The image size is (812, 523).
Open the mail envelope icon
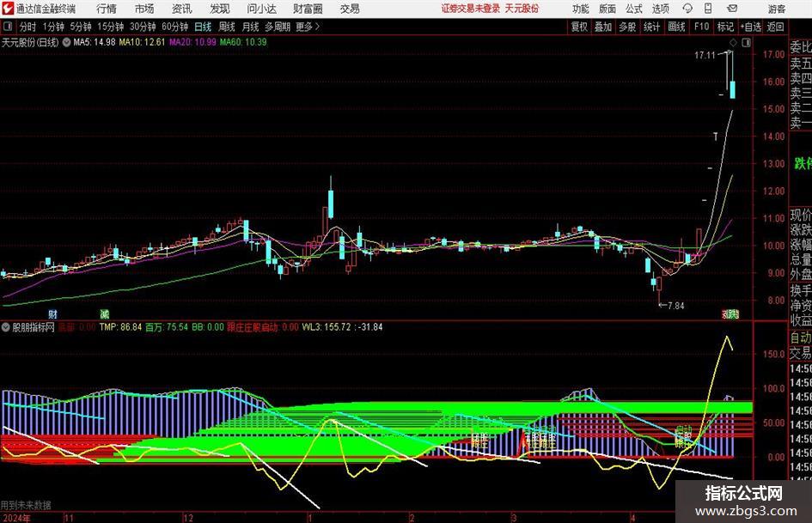click(x=732, y=9)
